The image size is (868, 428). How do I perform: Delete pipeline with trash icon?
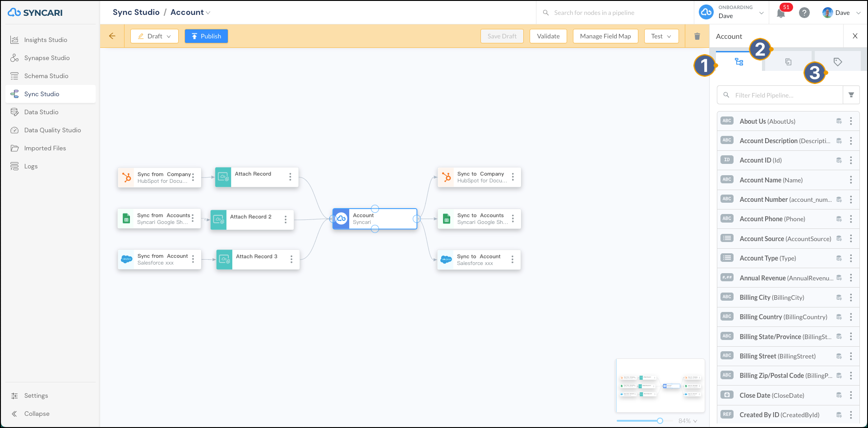697,36
